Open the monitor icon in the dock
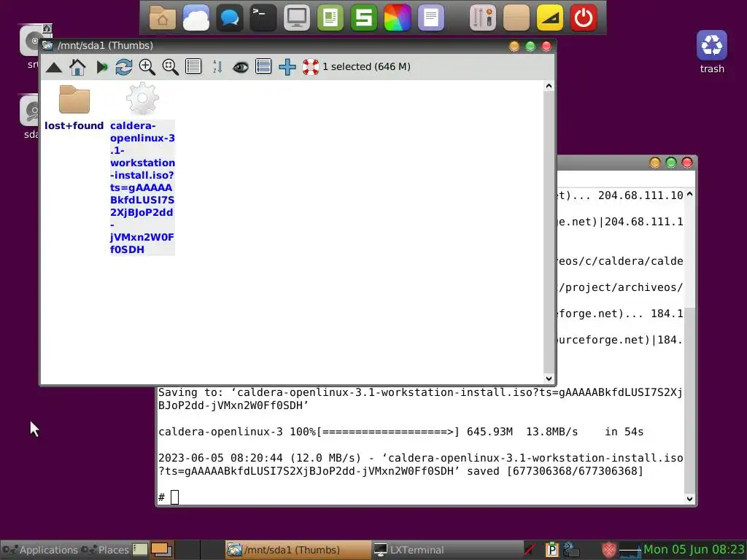This screenshot has width=747, height=560. click(297, 18)
